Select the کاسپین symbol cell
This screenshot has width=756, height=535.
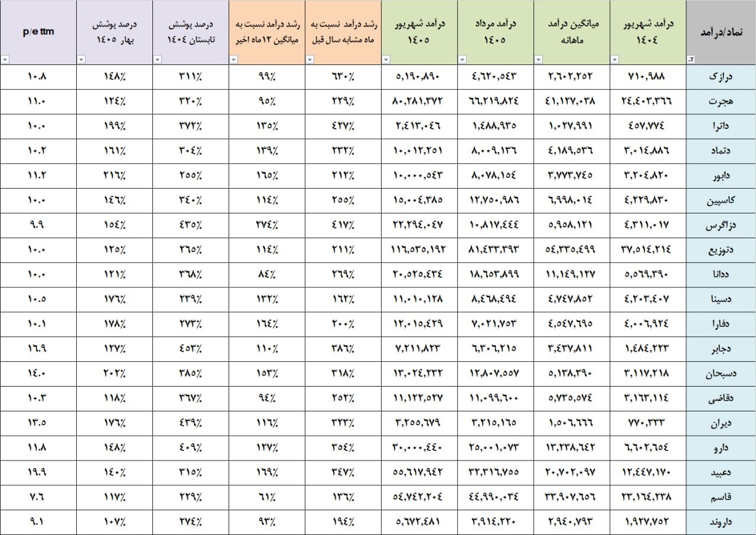click(721, 201)
